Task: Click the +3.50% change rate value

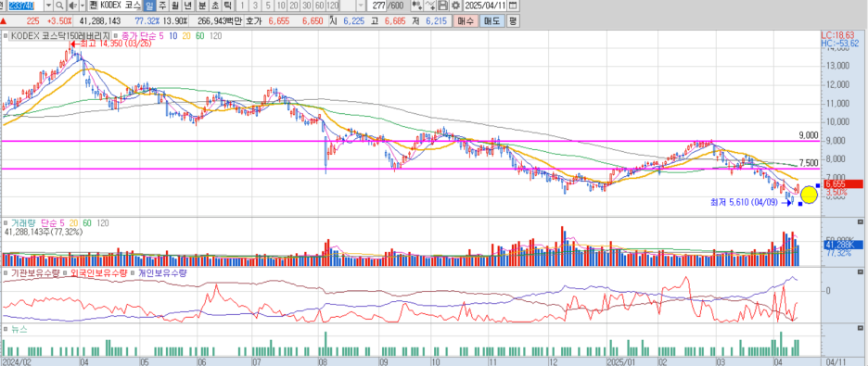Action: (x=58, y=21)
